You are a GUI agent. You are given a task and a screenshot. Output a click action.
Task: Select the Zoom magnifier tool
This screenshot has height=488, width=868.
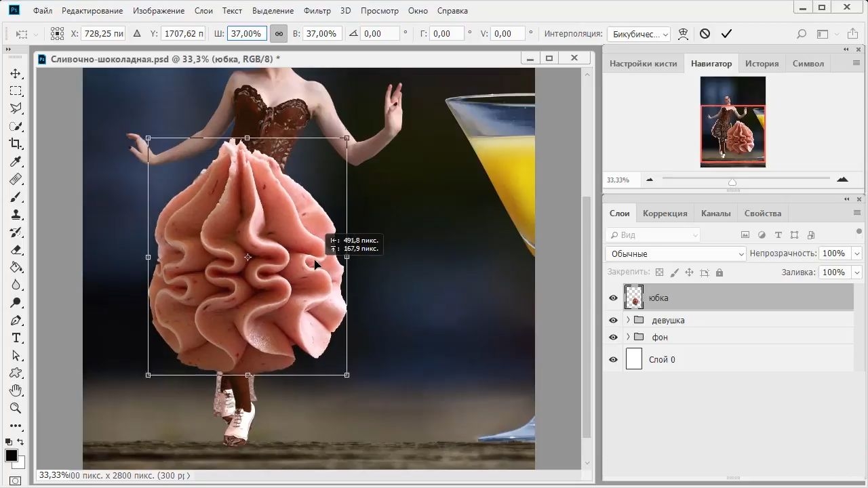pyautogui.click(x=16, y=408)
